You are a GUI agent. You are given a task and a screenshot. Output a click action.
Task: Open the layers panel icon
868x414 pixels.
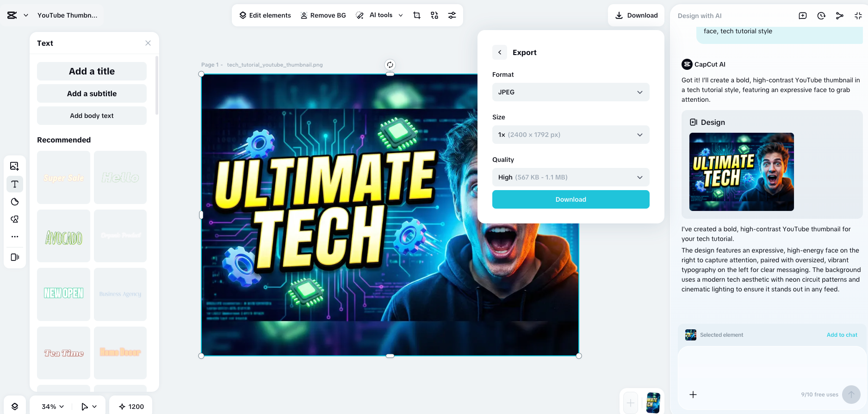[15, 407]
